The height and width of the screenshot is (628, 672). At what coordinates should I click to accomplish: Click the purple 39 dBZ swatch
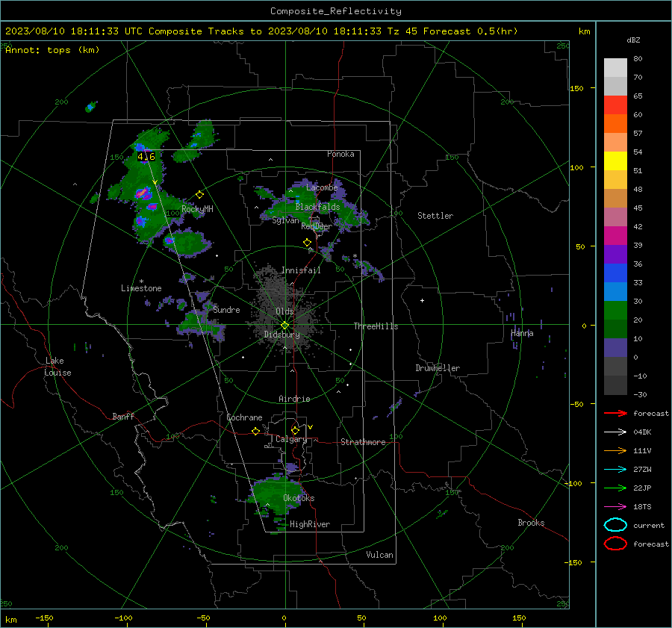tap(615, 255)
